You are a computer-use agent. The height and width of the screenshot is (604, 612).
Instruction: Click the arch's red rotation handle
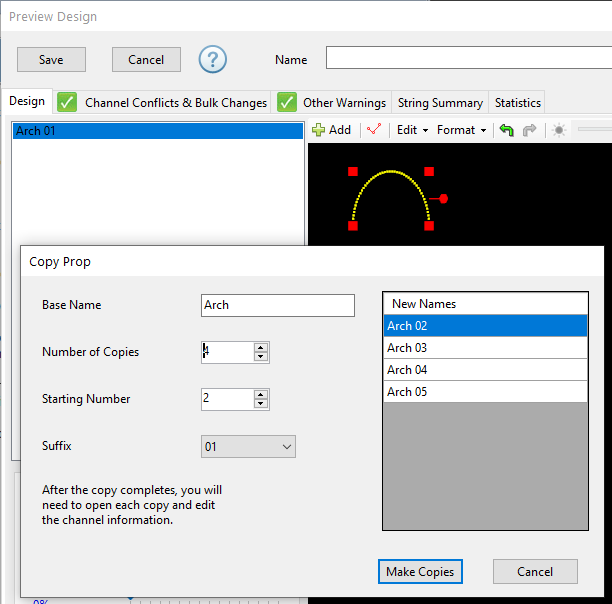coord(444,199)
